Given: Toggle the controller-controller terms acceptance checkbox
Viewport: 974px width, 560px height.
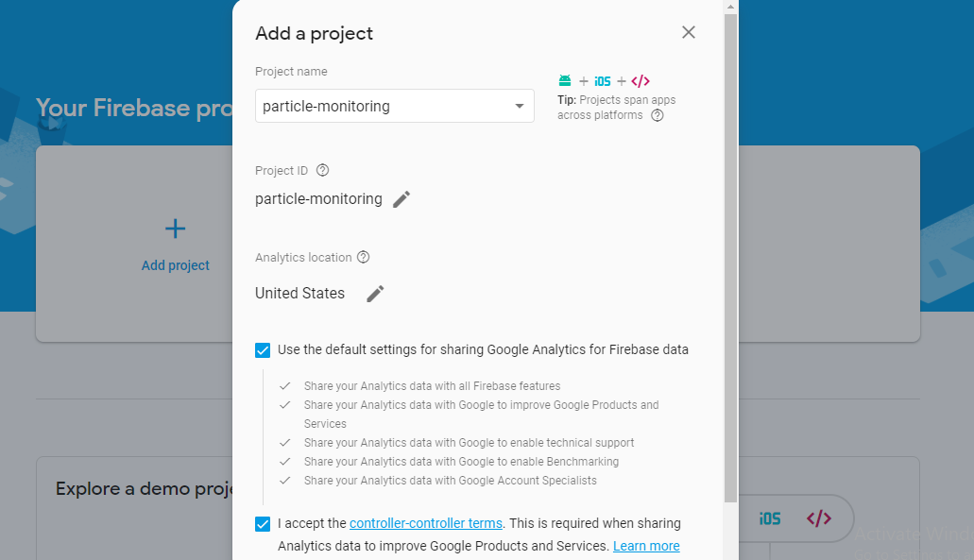Looking at the screenshot, I should pos(263,524).
